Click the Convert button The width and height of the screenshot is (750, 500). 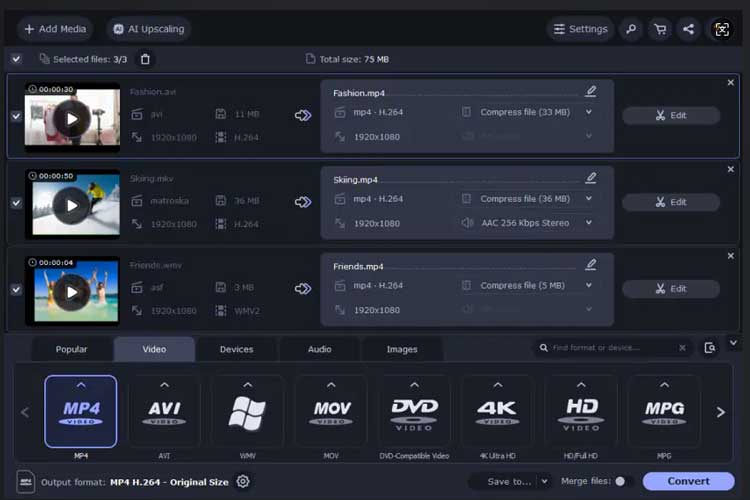tap(688, 481)
